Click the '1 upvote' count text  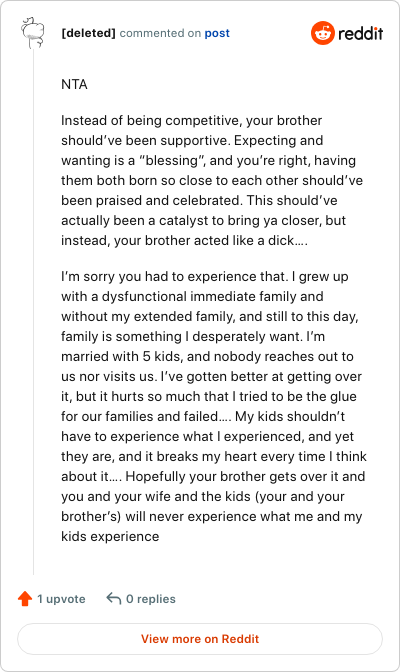pos(61,599)
